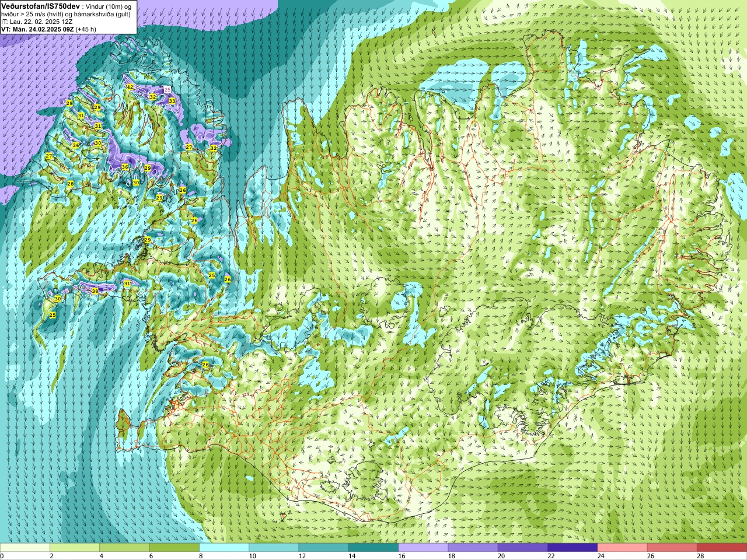Pick the 24–26 m/s pink legend swatch
Screen dimensions: 747x560
point(623,548)
